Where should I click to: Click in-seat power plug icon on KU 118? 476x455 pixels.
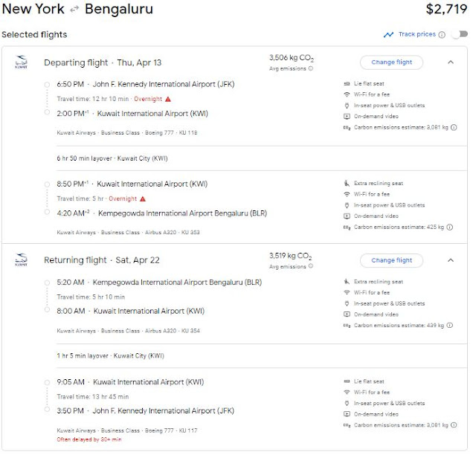(347, 106)
